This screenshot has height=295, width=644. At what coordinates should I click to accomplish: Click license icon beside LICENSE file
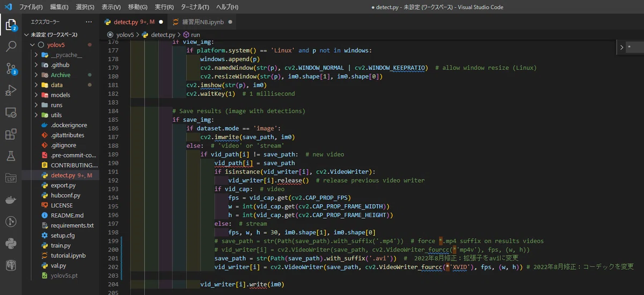[45, 205]
